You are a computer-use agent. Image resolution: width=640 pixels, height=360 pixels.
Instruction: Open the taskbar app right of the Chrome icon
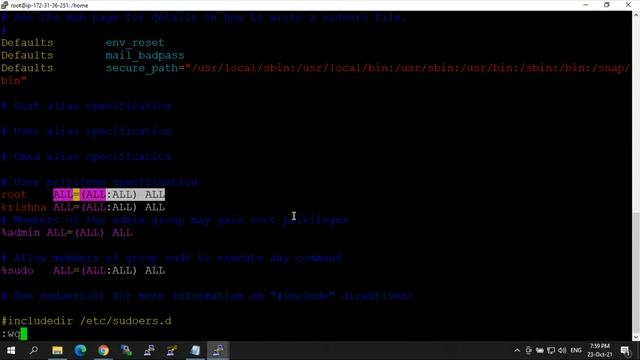coord(126,350)
